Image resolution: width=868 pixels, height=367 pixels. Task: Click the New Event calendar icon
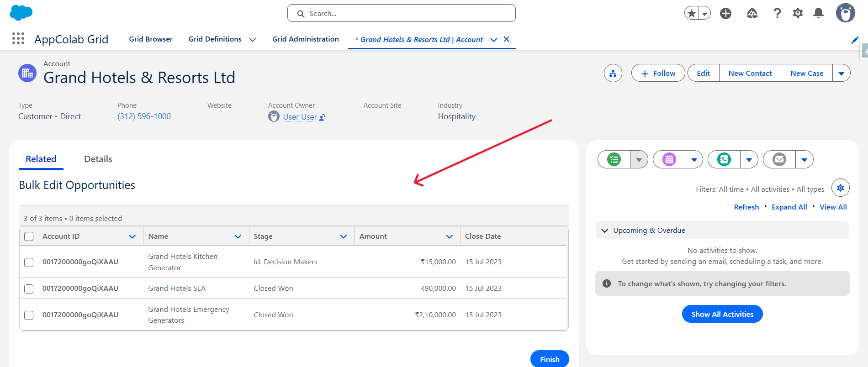pyautogui.click(x=669, y=159)
